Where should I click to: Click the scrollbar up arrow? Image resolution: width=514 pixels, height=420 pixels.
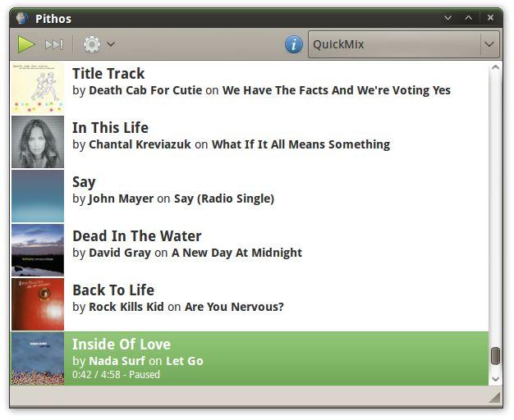coord(495,67)
